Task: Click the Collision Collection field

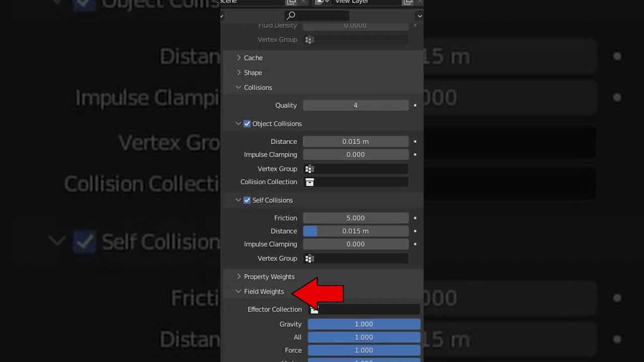Action: 356,182
